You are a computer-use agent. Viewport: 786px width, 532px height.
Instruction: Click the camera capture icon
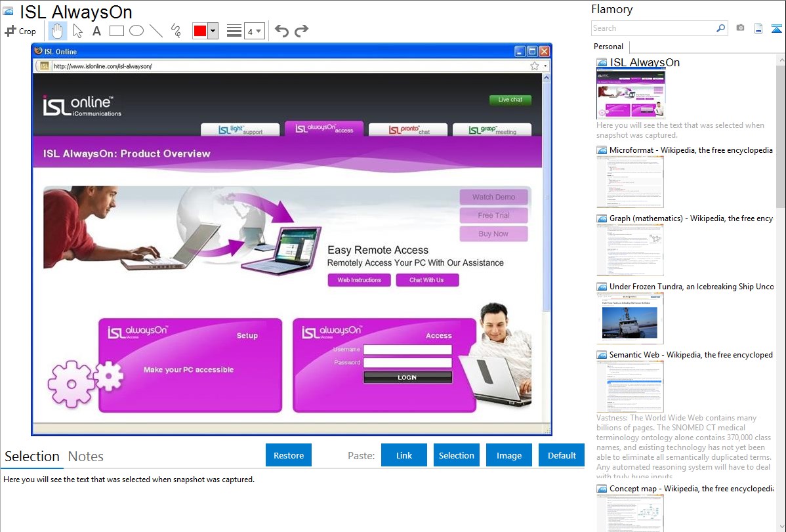click(740, 28)
